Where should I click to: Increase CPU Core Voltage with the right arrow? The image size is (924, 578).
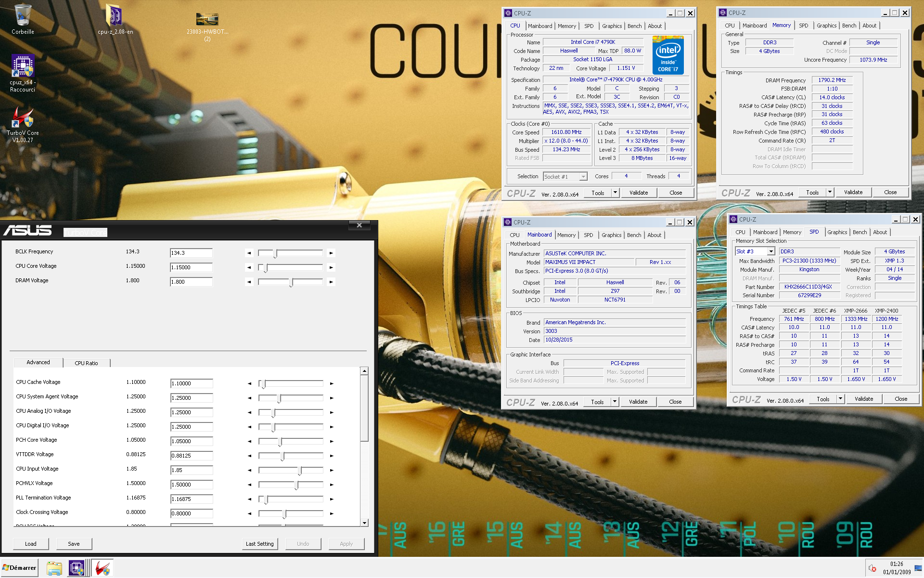[x=331, y=267]
